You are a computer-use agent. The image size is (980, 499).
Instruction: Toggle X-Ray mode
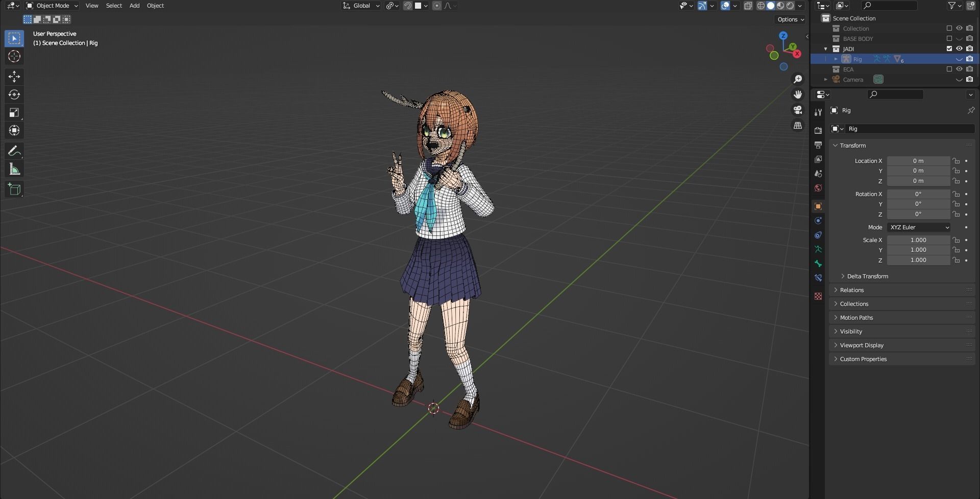pos(748,6)
